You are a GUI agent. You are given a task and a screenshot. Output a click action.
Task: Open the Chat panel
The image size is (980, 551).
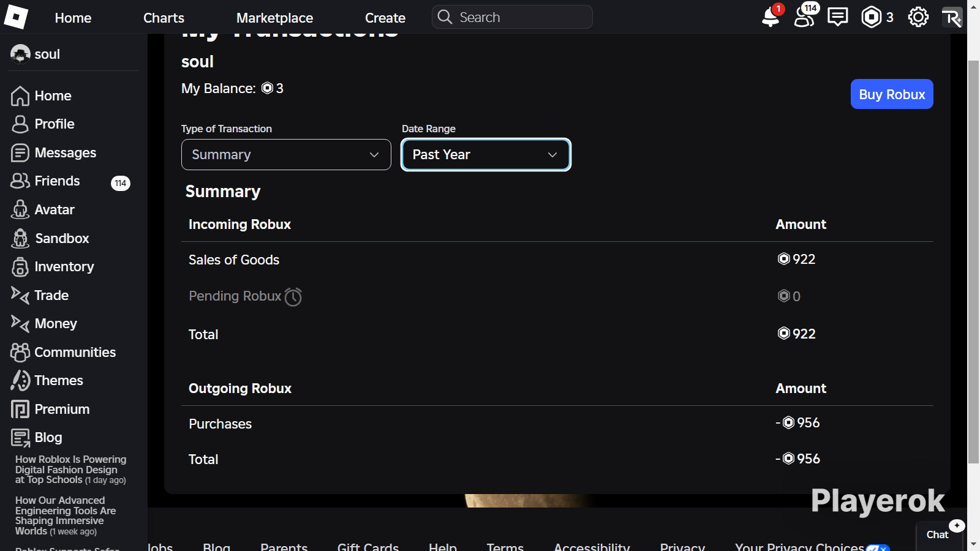[937, 534]
